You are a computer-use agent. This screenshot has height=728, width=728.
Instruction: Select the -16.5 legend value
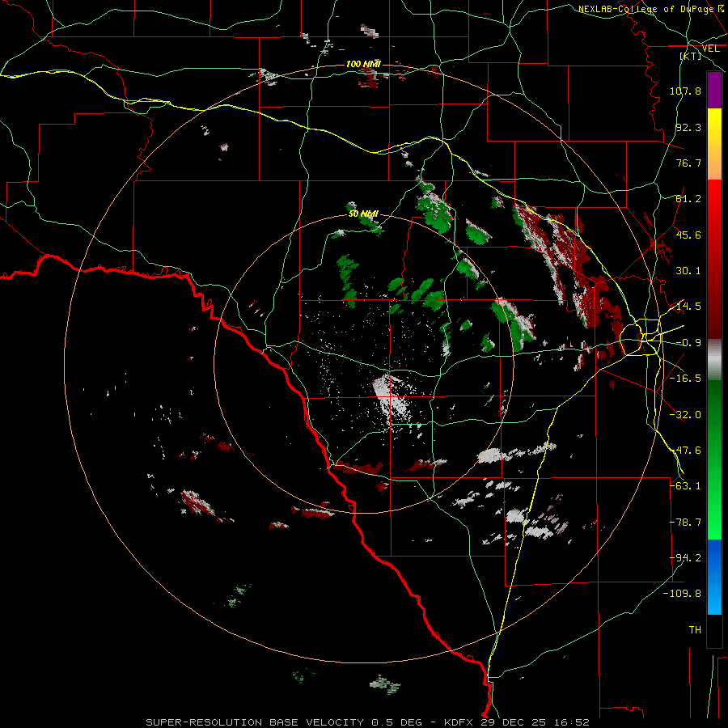[685, 379]
